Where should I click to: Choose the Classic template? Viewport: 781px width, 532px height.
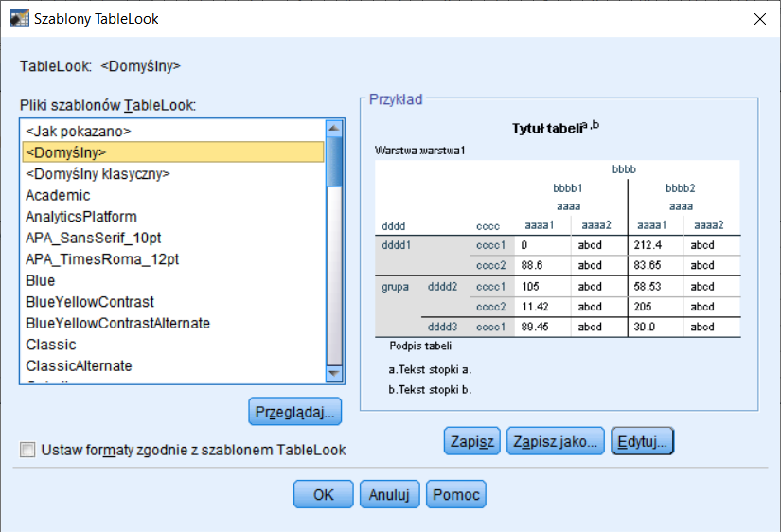[x=173, y=345]
